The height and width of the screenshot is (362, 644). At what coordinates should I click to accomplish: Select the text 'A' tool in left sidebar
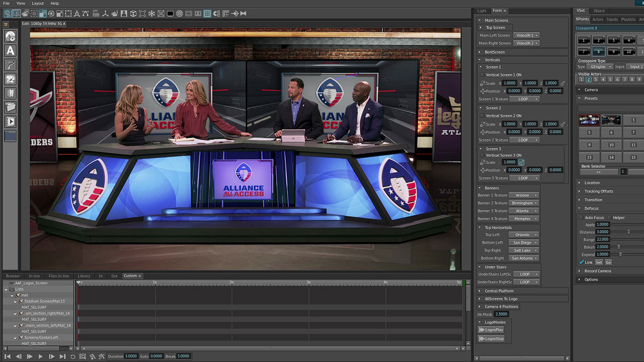point(10,50)
